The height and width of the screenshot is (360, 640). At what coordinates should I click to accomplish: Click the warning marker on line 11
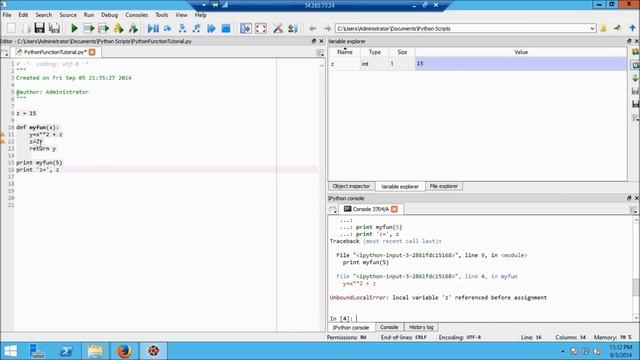click(3, 134)
